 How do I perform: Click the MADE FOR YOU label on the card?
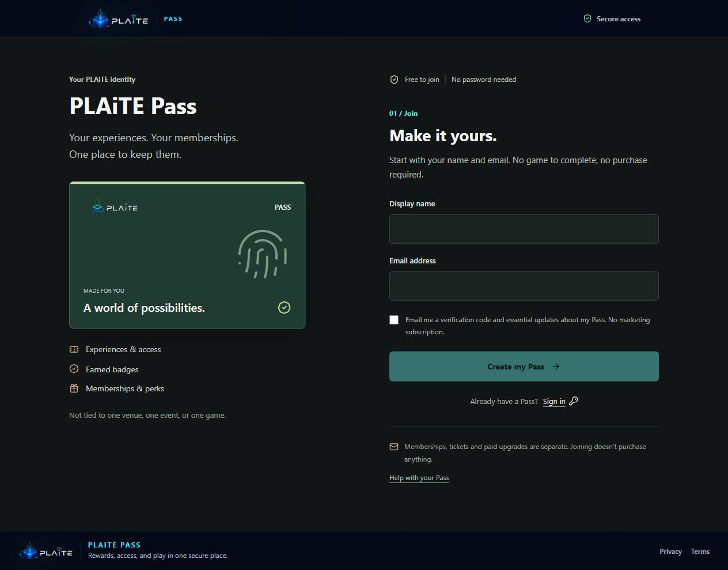(104, 290)
